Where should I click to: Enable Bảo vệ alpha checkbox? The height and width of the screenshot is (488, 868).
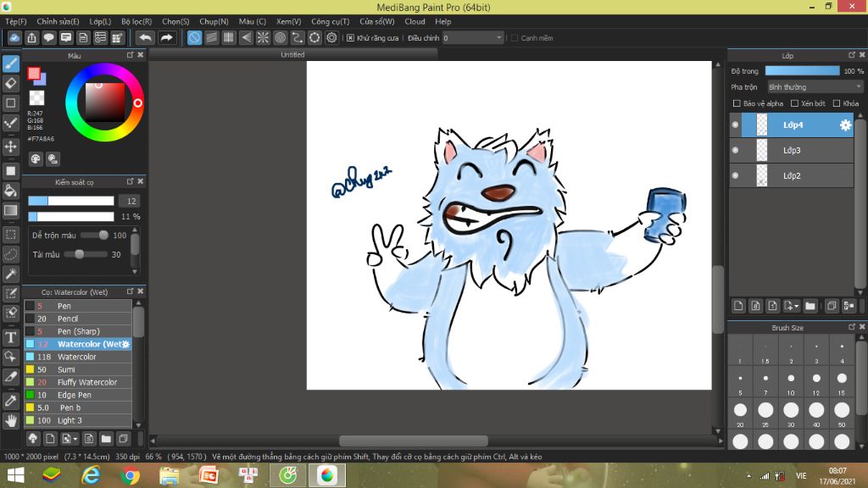pos(737,103)
